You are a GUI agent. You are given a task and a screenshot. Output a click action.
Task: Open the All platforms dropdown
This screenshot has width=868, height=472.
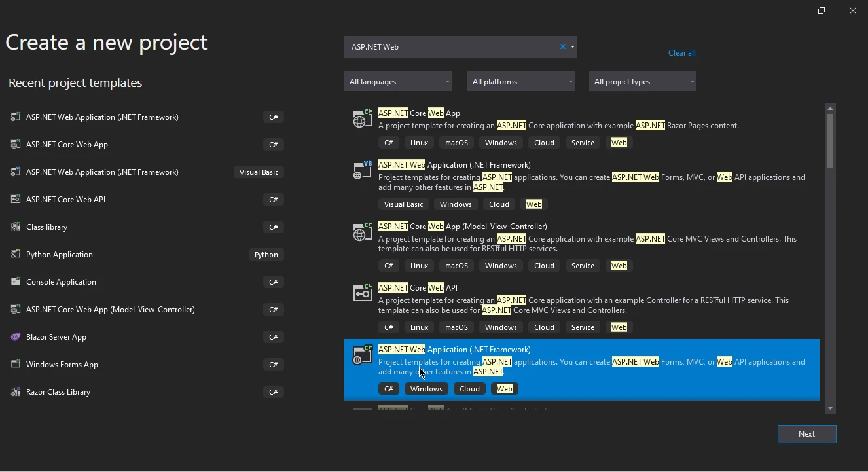(x=521, y=82)
